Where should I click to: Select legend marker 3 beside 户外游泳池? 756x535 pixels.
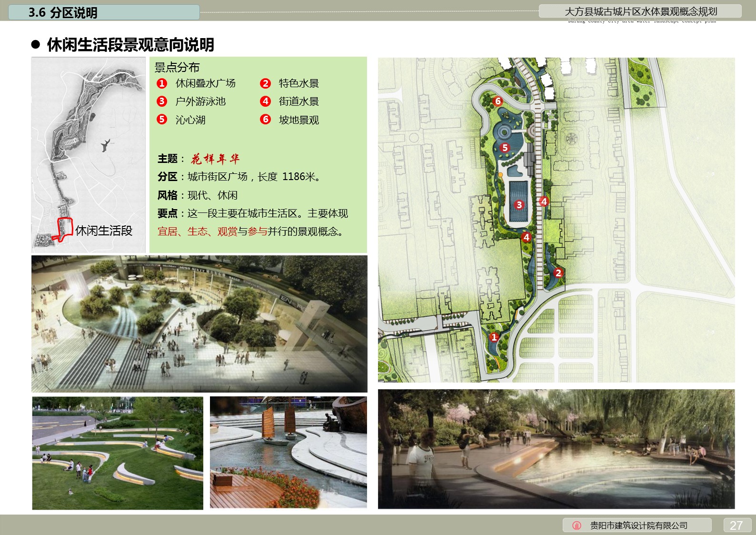point(162,101)
